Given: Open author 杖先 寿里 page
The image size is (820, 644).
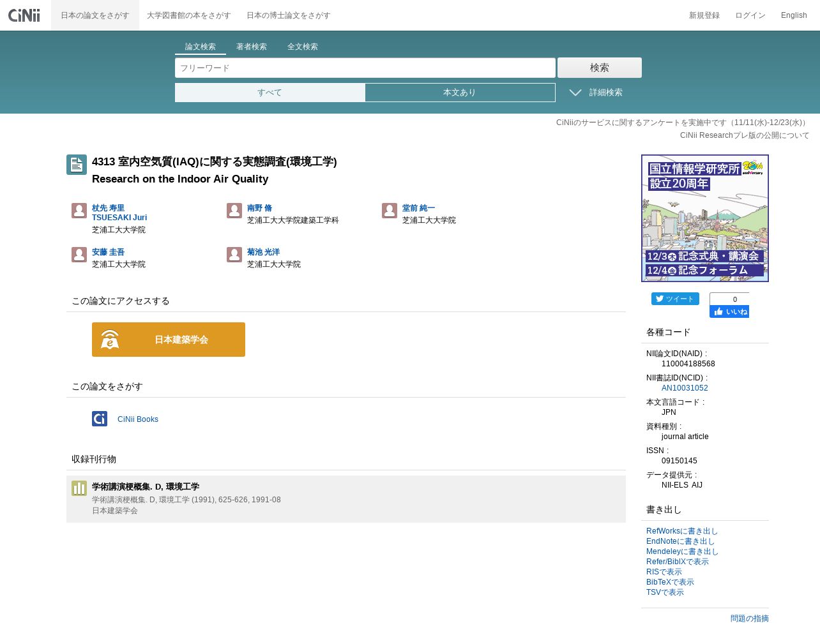Looking at the screenshot, I should [119, 213].
